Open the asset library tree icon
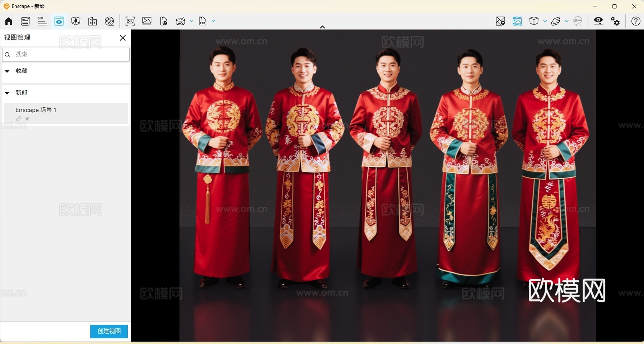The image size is (644, 344). click(x=75, y=21)
